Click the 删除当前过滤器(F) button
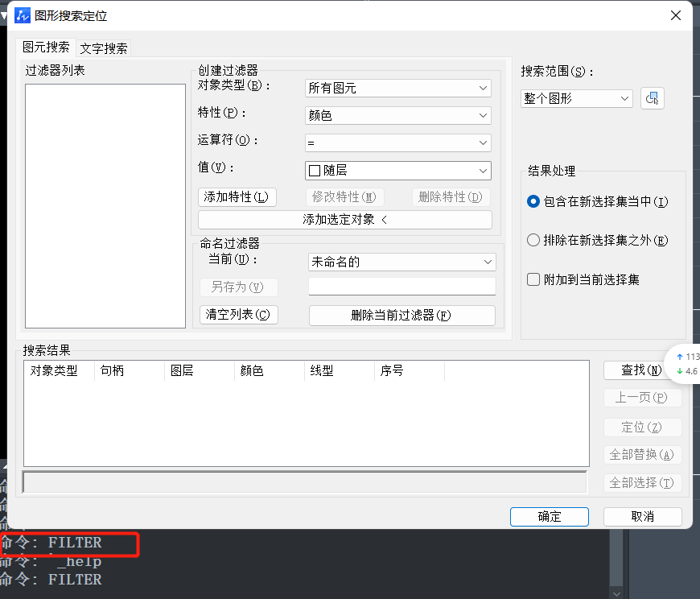 click(x=401, y=316)
